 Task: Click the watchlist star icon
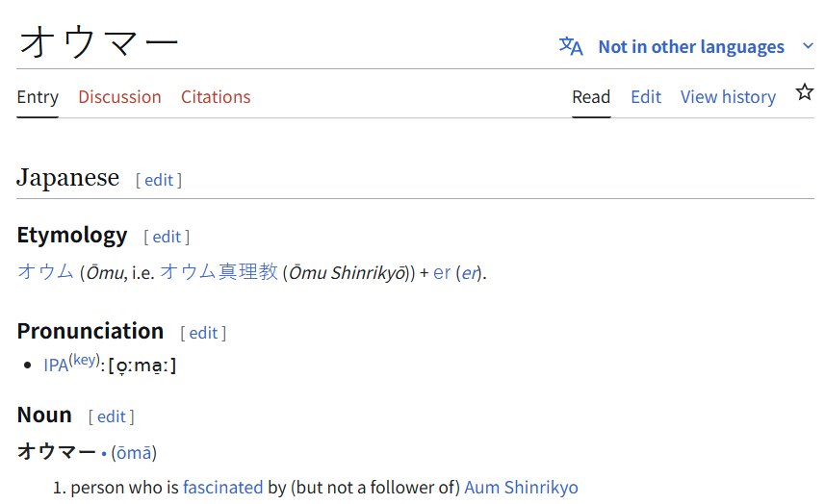[804, 92]
